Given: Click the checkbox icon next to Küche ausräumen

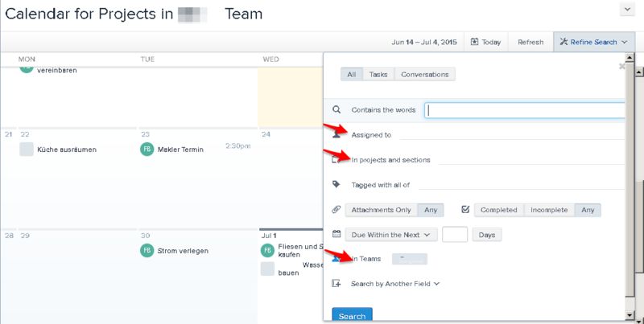Looking at the screenshot, I should [27, 150].
